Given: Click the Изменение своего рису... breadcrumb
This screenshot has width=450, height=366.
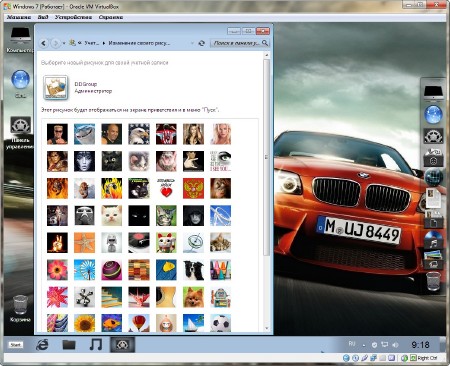Looking at the screenshot, I should point(139,43).
